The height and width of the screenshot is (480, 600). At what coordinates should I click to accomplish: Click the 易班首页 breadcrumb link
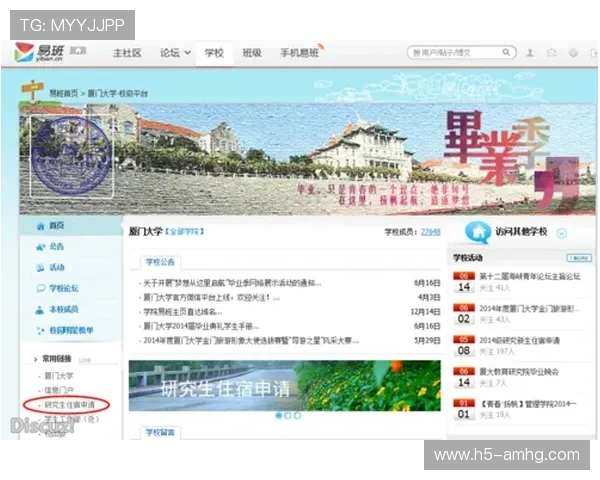point(64,93)
